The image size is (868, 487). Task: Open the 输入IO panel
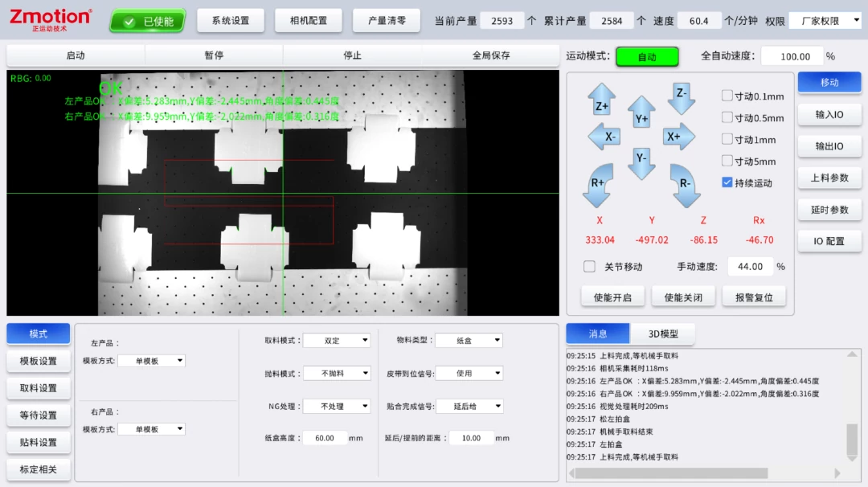829,115
